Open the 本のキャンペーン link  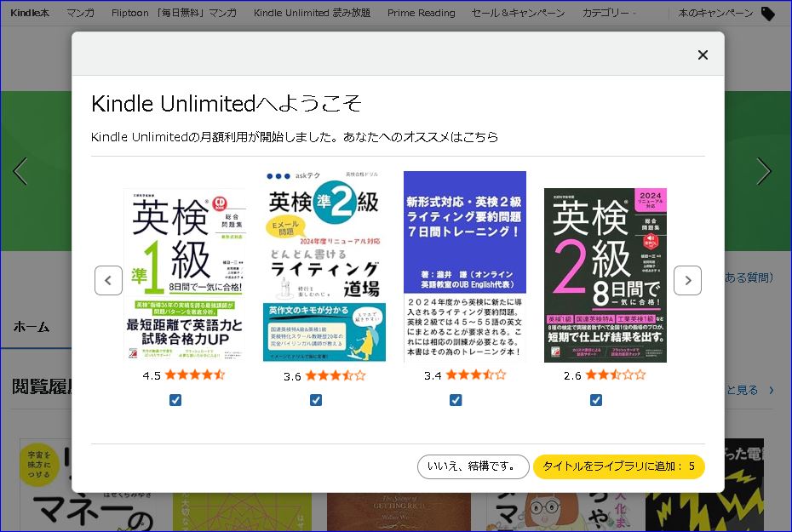(x=715, y=13)
